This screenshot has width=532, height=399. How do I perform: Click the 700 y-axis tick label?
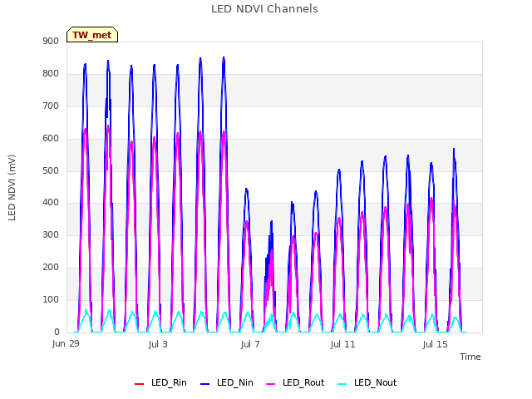[51, 106]
